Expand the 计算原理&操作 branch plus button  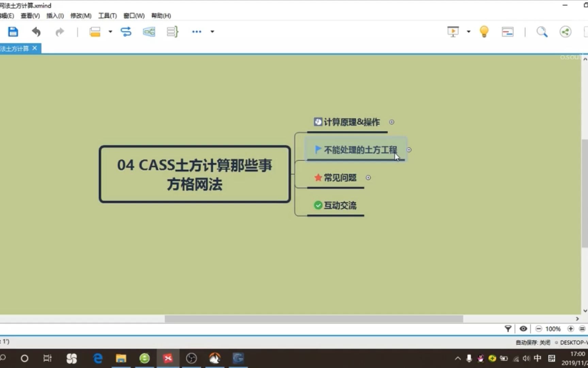click(x=392, y=122)
